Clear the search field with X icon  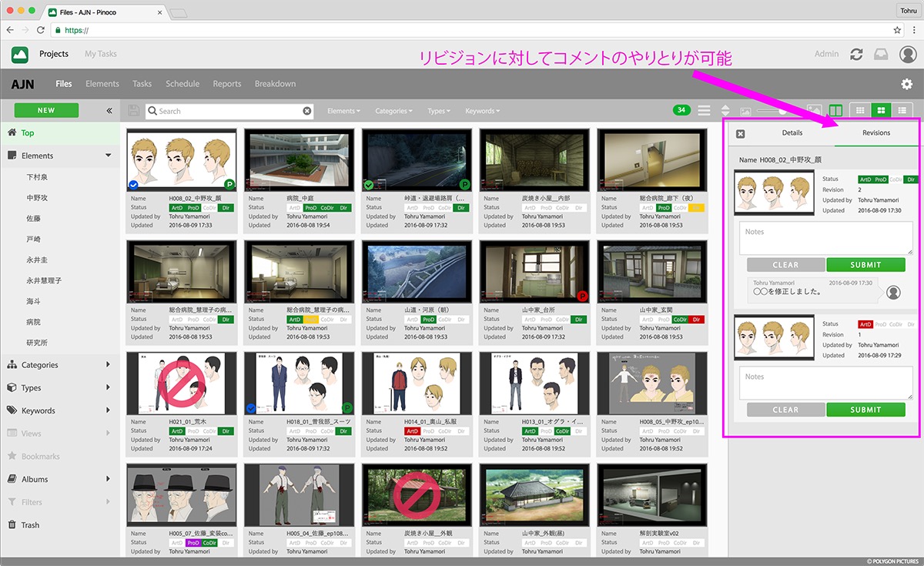(307, 111)
